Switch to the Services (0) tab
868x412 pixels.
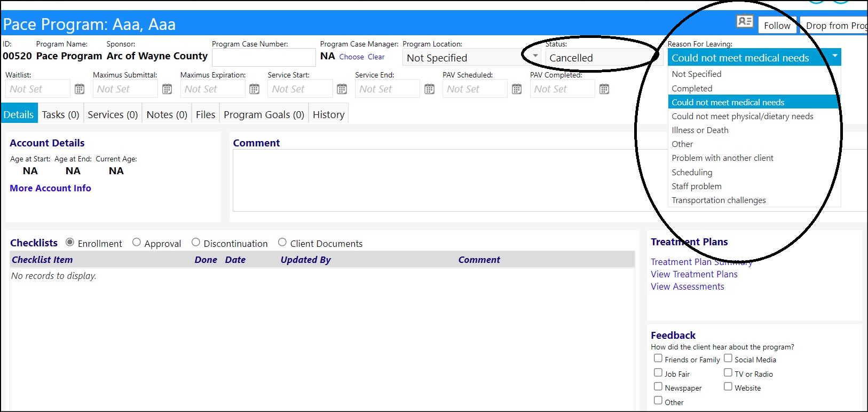point(113,114)
